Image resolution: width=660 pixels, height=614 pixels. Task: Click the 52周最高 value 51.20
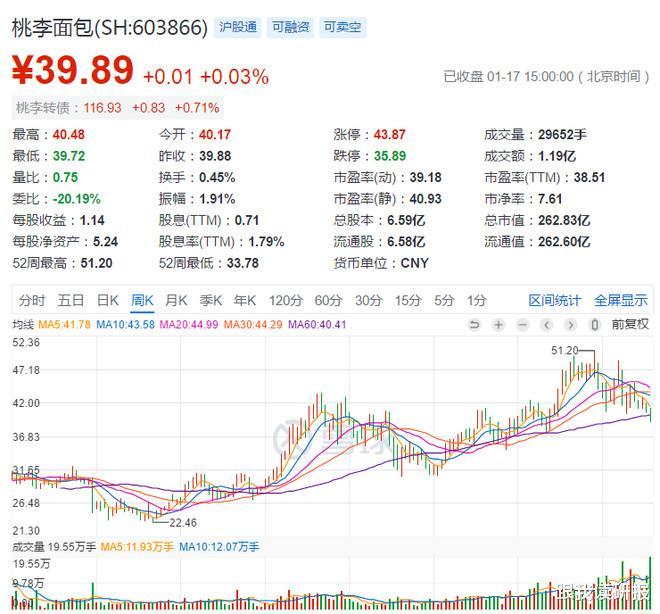(x=96, y=263)
